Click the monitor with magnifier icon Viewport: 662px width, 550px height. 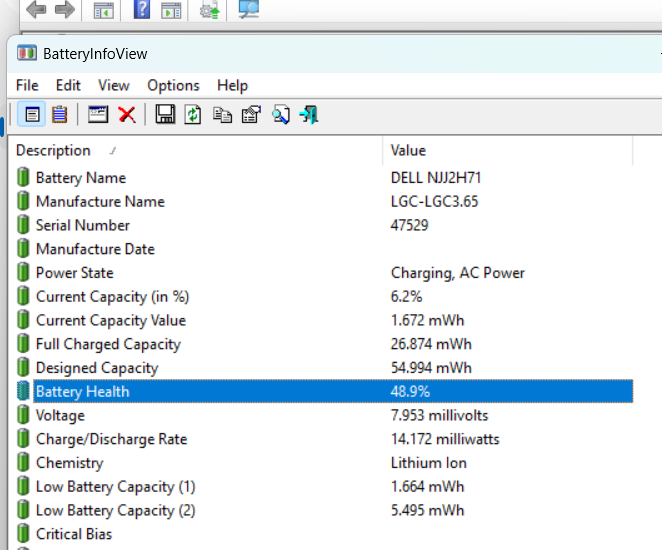[x=249, y=9]
